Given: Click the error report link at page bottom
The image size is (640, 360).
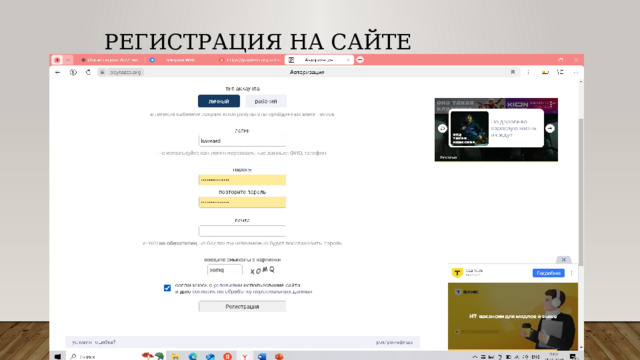Looking at the screenshot, I should pyautogui.click(x=94, y=342).
